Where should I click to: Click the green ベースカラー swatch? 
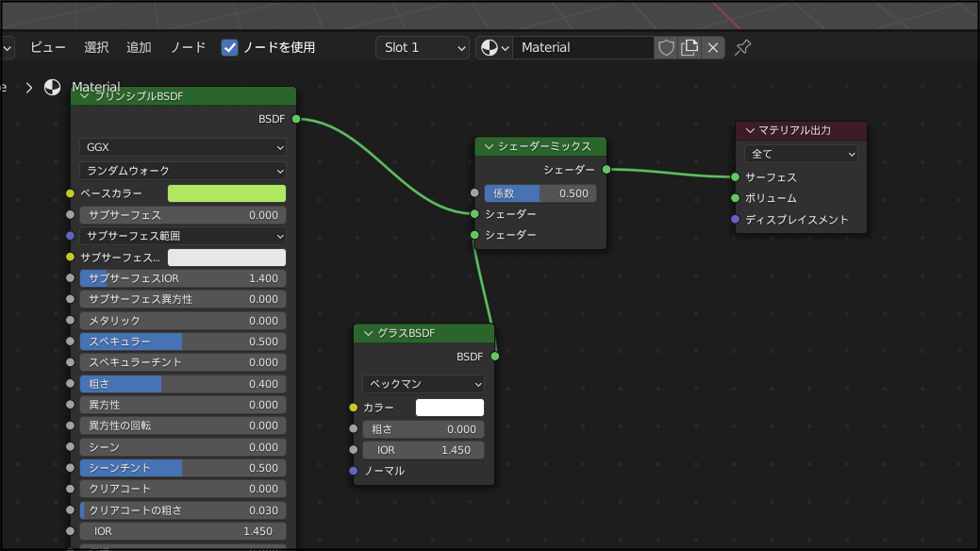click(227, 193)
